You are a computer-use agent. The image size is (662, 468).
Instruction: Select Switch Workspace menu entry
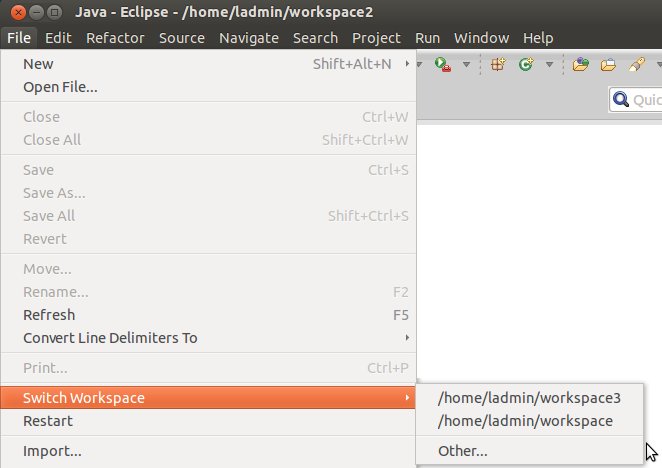208,398
